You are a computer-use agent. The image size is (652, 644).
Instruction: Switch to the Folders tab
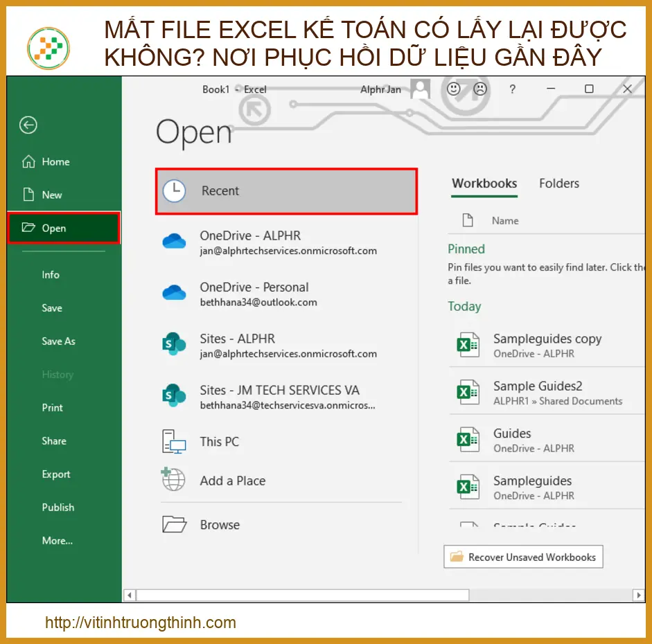point(559,184)
